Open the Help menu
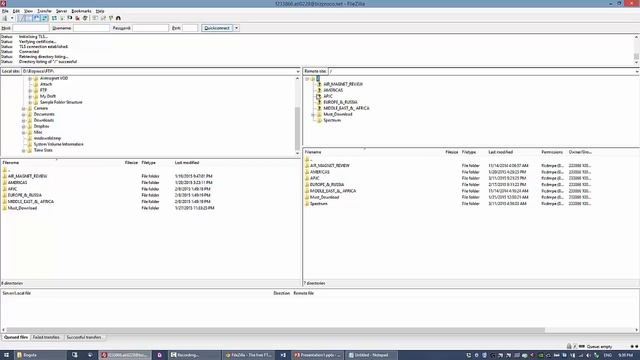This screenshot has width=640, height=360. 100,11
